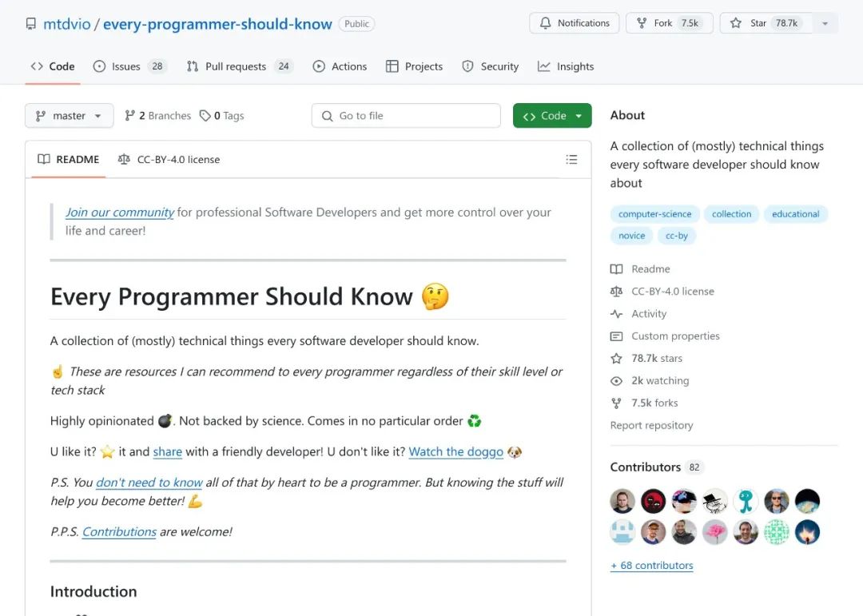This screenshot has height=616, width=863.
Task: Click the scales icon on license tab
Action: pyautogui.click(x=124, y=160)
